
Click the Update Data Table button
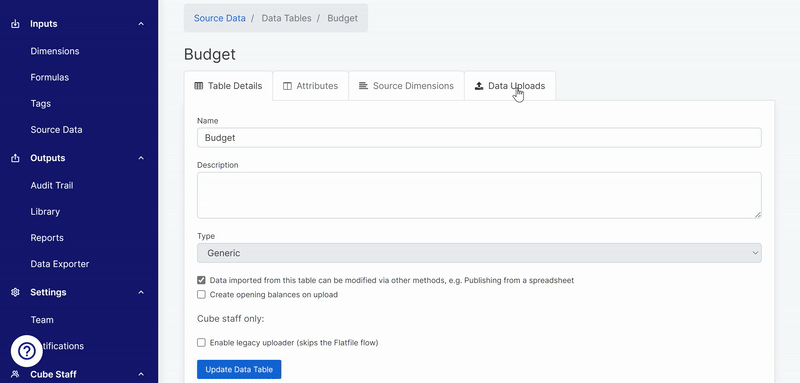coord(239,369)
